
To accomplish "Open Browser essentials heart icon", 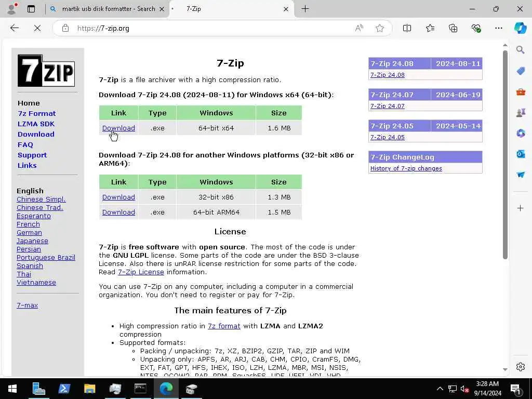I will coord(476,28).
